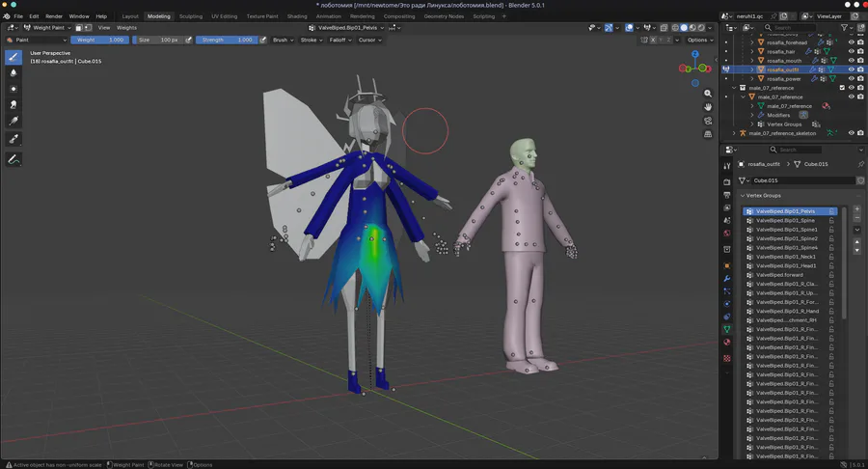Open the Modifiers wrench properties tab

(727, 279)
